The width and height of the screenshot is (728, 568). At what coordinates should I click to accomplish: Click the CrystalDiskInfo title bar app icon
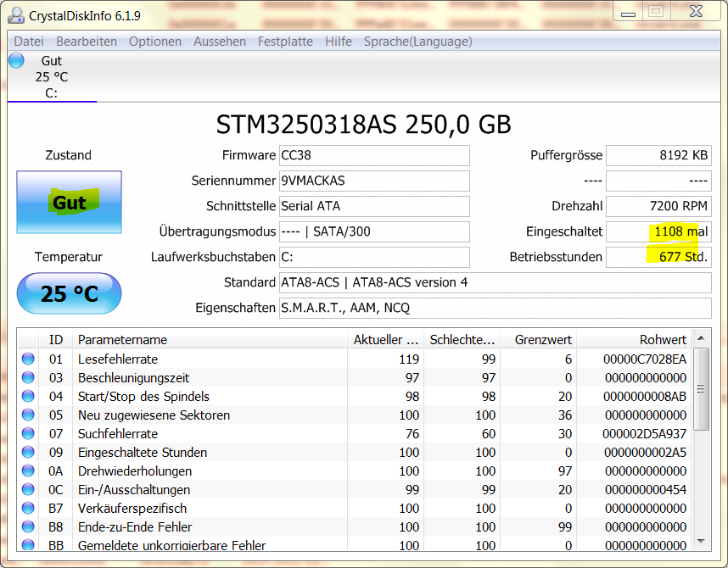click(x=16, y=15)
